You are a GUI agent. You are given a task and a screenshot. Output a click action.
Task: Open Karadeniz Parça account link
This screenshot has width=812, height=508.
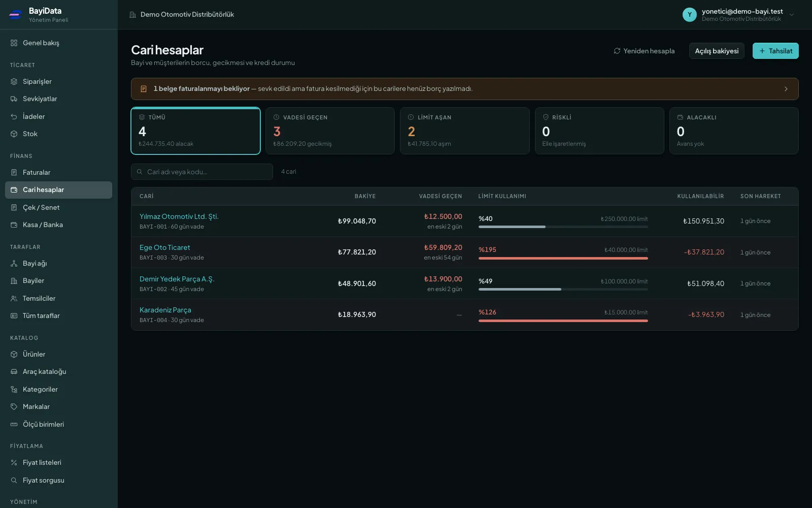[165, 310]
